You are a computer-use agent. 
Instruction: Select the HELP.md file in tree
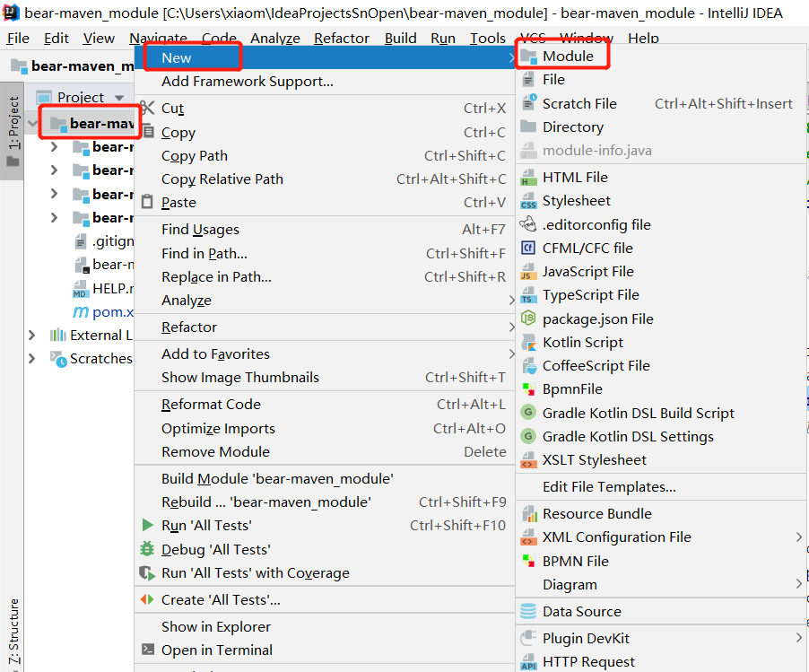[x=103, y=288]
